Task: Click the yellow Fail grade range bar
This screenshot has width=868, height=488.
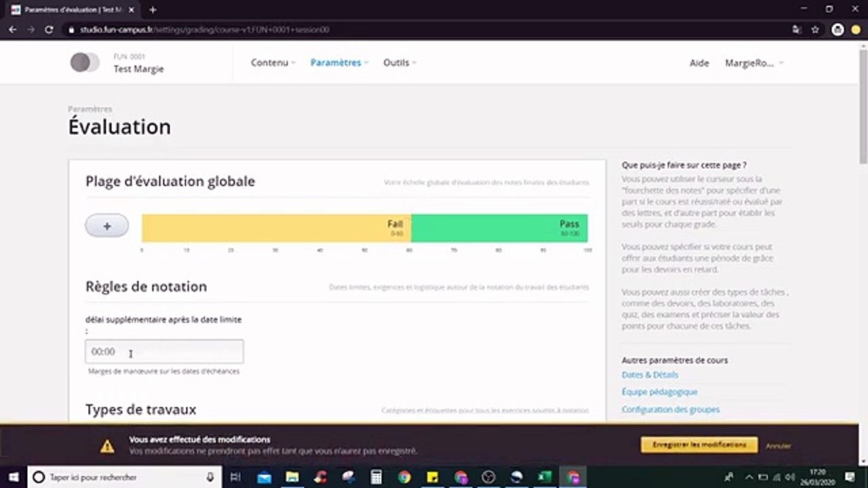Action: coord(276,228)
